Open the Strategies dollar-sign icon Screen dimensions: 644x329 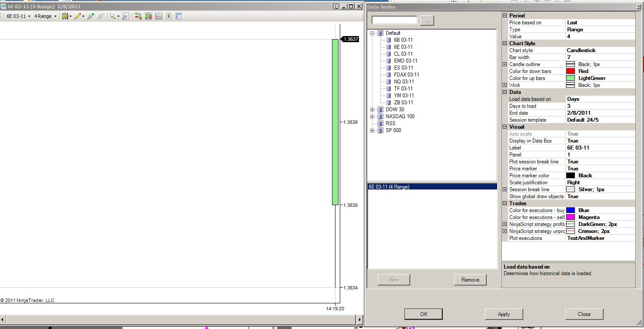(168, 16)
